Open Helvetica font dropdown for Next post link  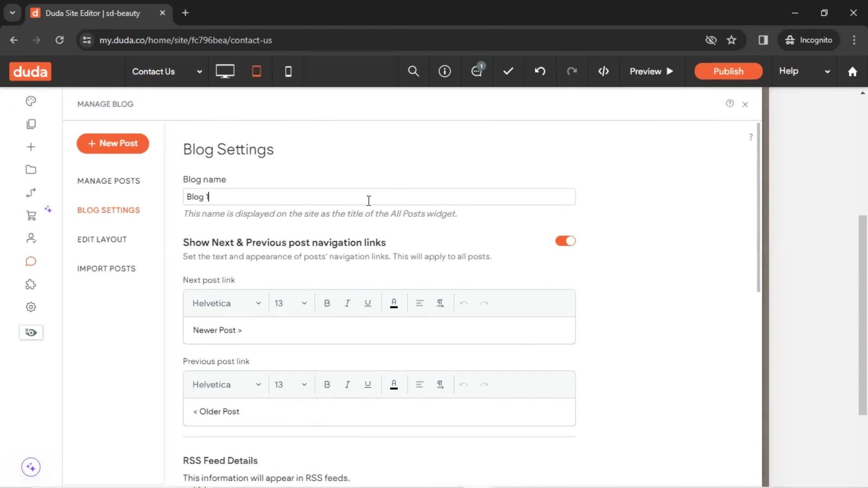click(226, 303)
